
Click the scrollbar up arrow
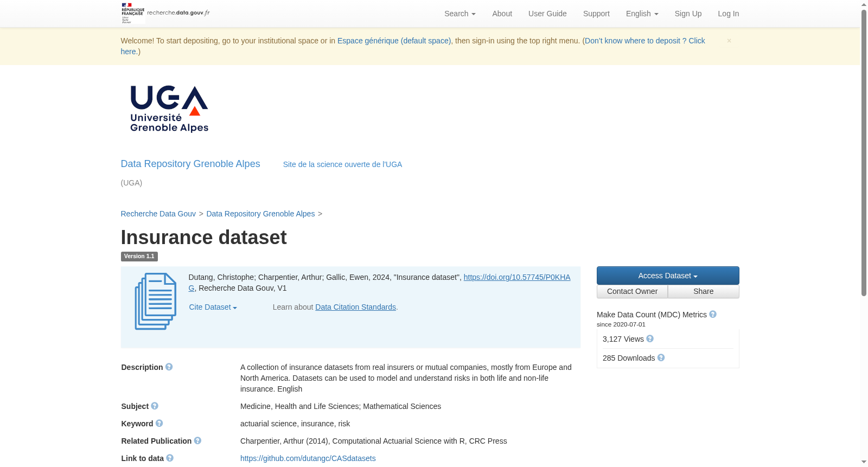(x=864, y=4)
